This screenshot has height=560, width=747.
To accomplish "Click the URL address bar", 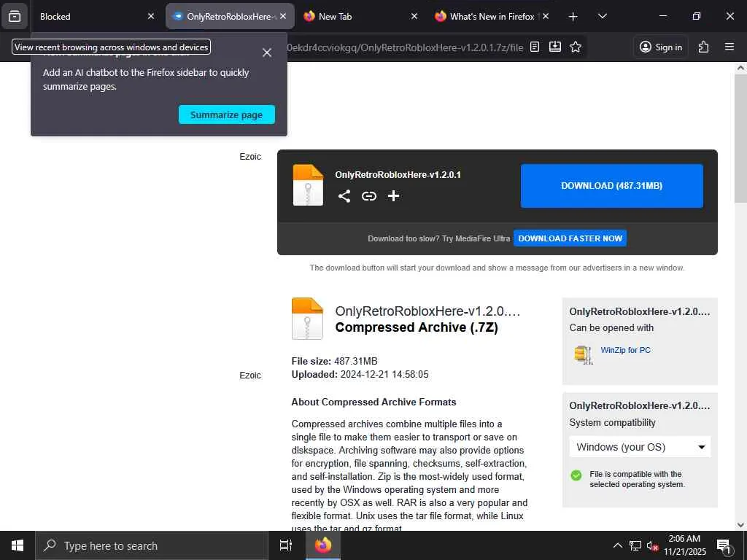I will [x=405, y=47].
